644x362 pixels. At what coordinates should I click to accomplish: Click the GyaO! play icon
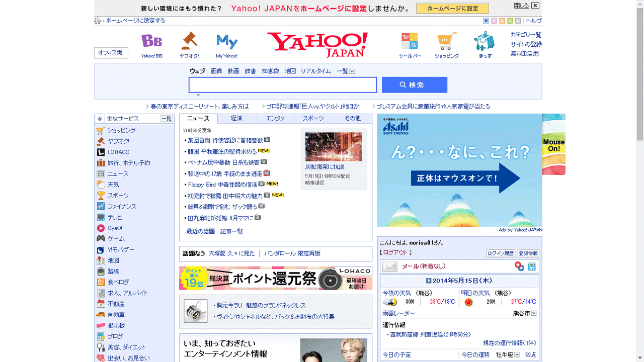(x=101, y=228)
